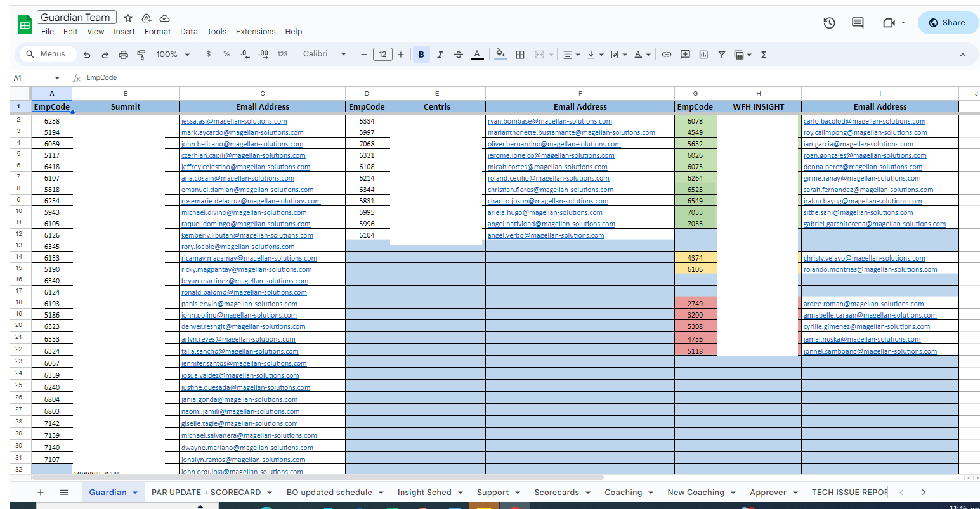980x509 pixels.
Task: Open ryan.bombase@magellan-solutions.com email link
Action: click(550, 121)
